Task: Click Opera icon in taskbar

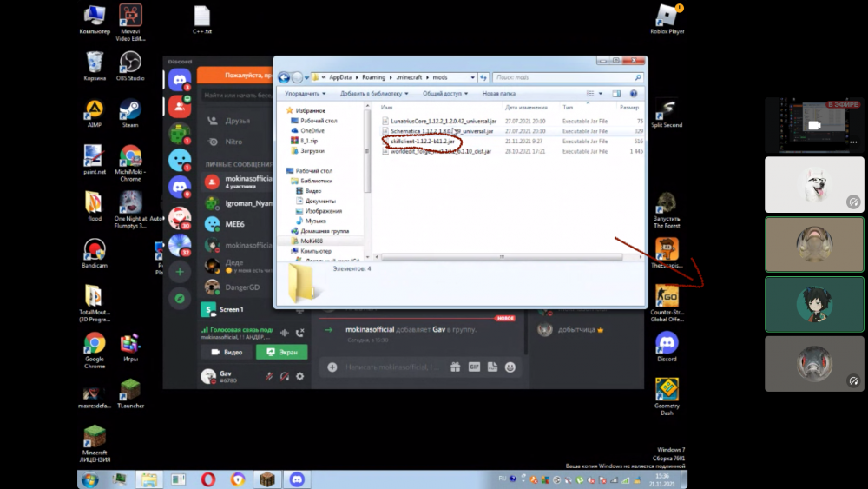Action: [208, 479]
